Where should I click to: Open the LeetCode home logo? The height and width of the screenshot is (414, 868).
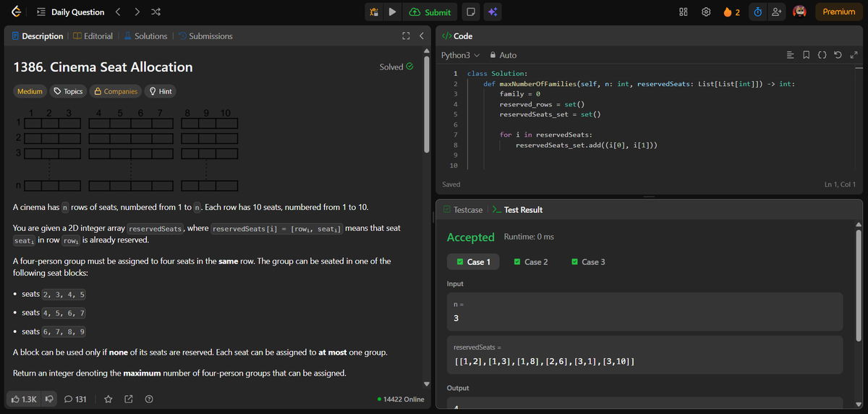(16, 12)
